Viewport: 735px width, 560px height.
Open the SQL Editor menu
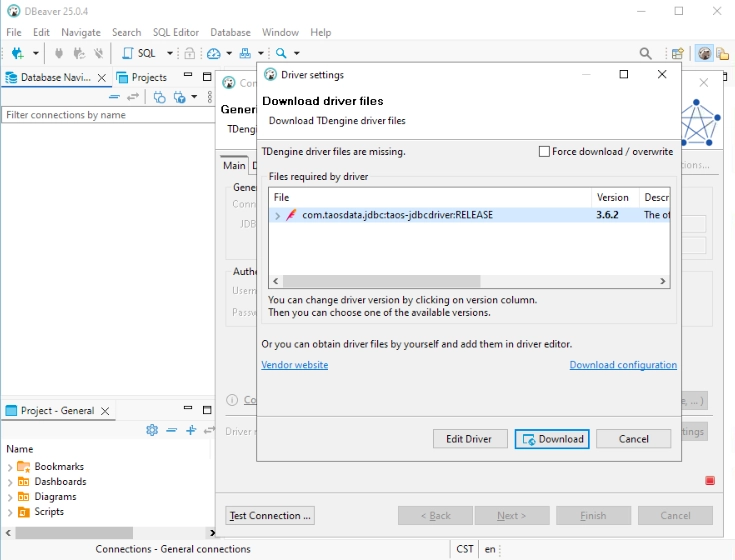tap(176, 32)
